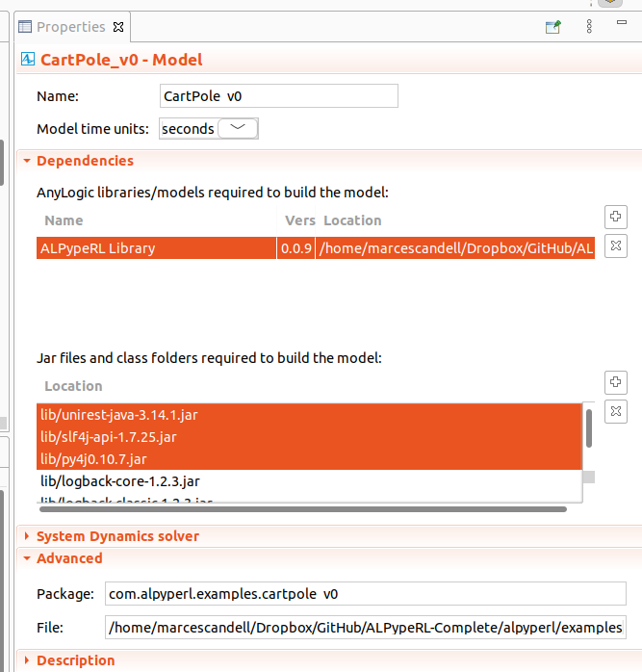This screenshot has width=642, height=672.
Task: Click the model Name input field
Action: tap(279, 96)
